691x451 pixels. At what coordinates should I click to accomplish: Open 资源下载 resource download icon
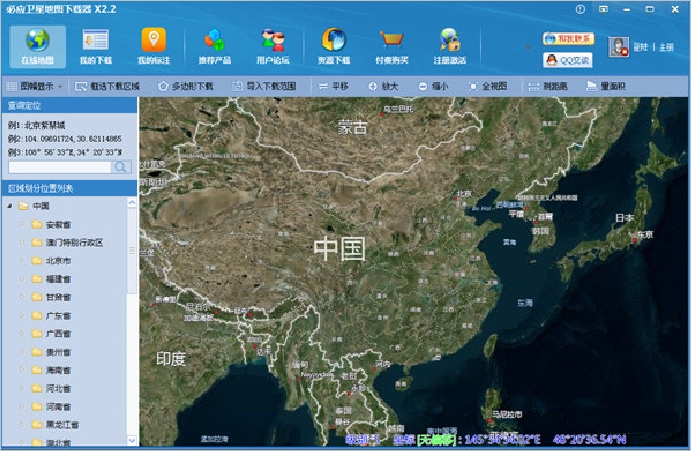click(x=334, y=46)
